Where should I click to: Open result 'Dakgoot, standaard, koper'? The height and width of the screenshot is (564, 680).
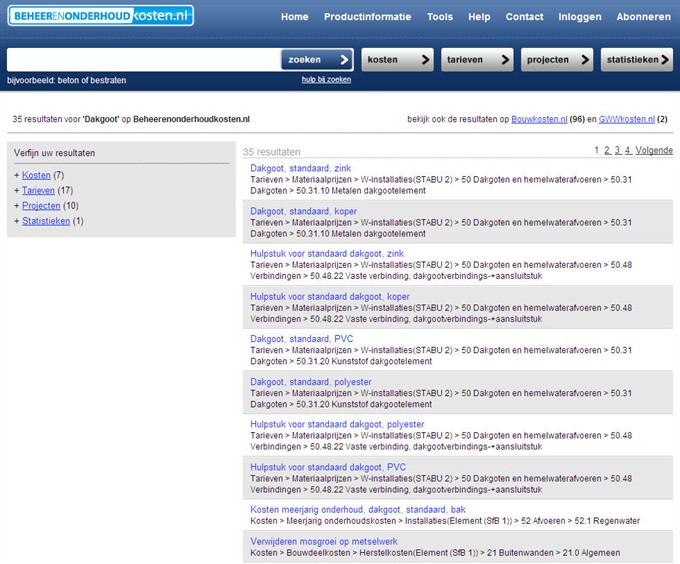[304, 211]
